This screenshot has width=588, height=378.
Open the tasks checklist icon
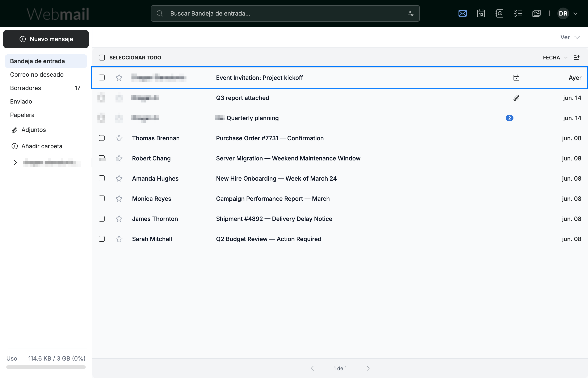518,13
